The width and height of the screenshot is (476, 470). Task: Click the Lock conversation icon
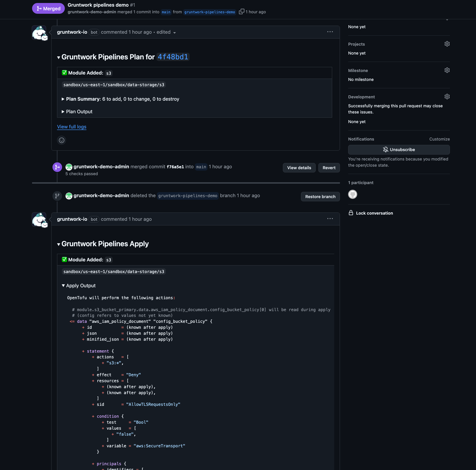tap(351, 213)
